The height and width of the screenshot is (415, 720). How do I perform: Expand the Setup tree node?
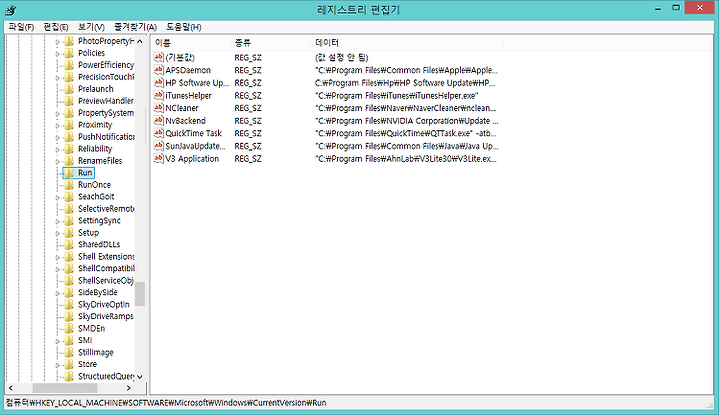57,233
